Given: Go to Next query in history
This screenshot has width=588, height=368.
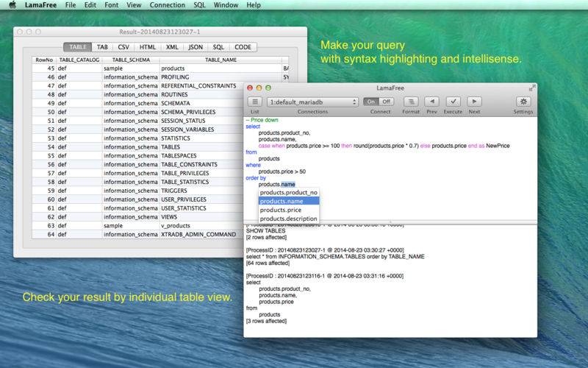Looking at the screenshot, I should (474, 102).
